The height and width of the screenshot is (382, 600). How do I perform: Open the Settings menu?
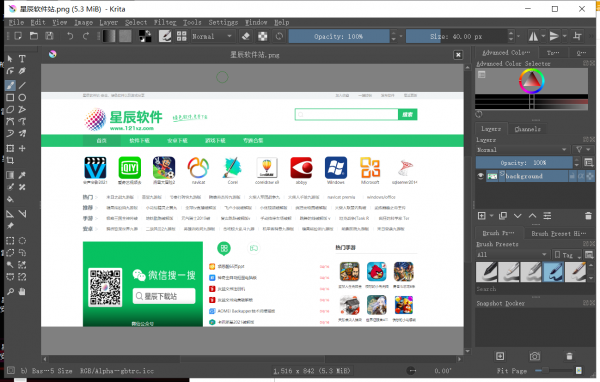[x=223, y=22]
